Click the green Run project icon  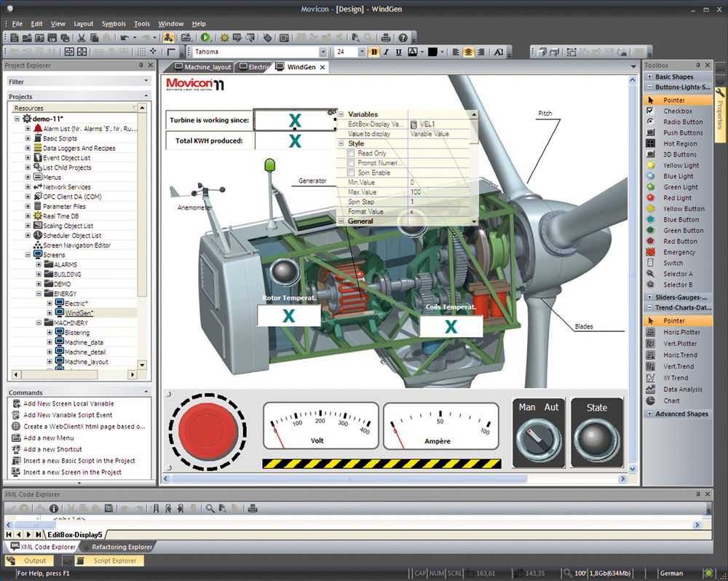coord(205,38)
